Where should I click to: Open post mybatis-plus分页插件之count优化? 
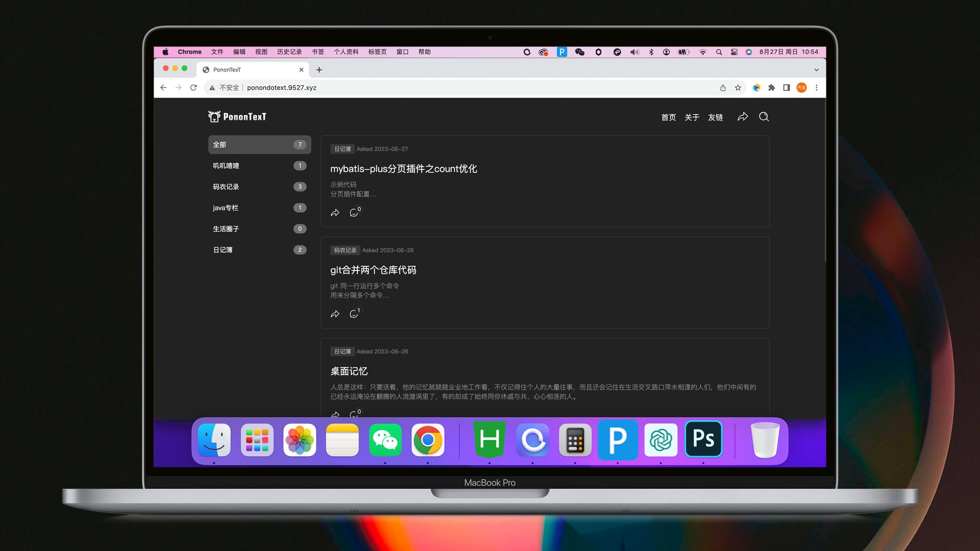pyautogui.click(x=404, y=169)
